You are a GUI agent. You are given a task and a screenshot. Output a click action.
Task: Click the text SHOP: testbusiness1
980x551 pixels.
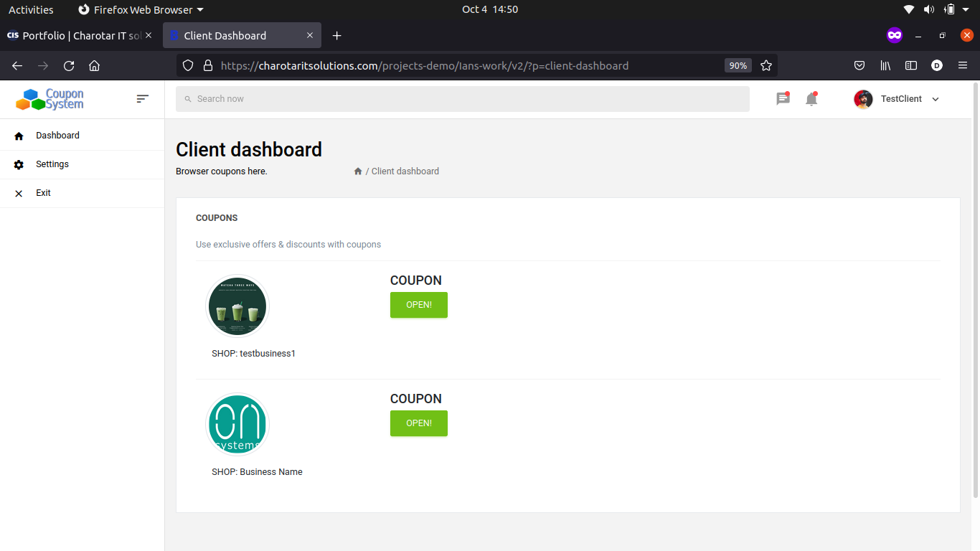(x=254, y=354)
